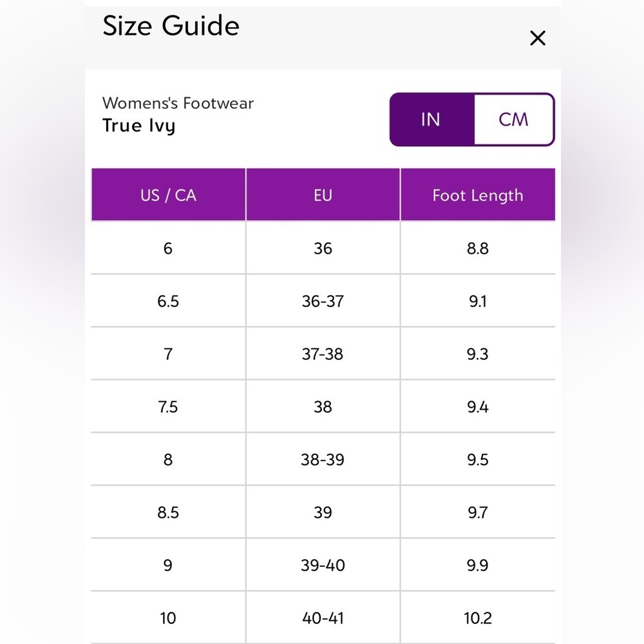Switch units to CM
The height and width of the screenshot is (644, 644).
click(513, 120)
